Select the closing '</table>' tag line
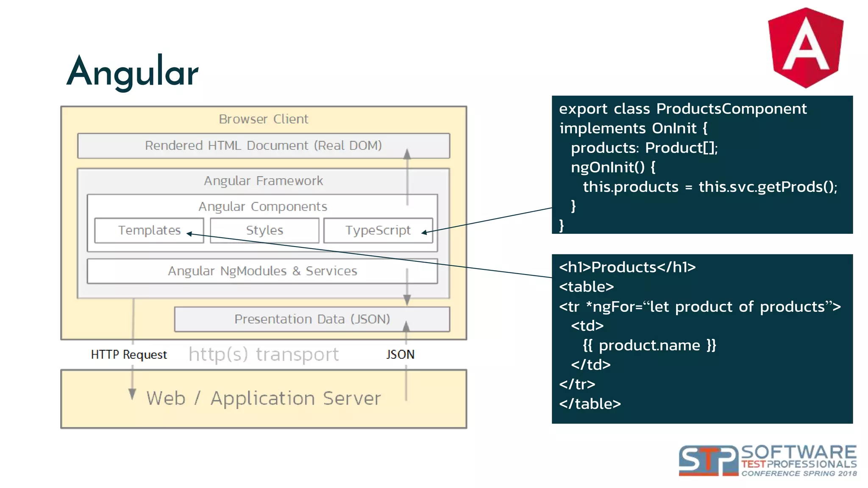The image size is (868, 488). click(590, 404)
